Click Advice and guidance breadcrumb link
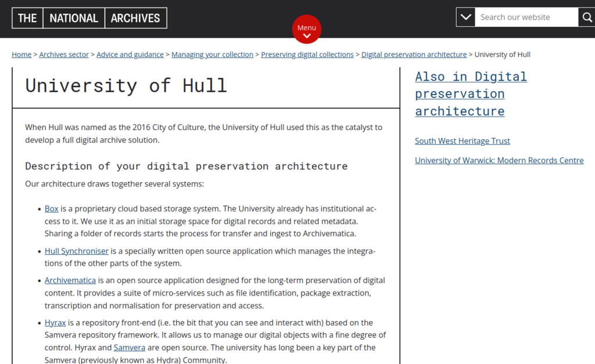The width and height of the screenshot is (595, 364). pyautogui.click(x=130, y=54)
